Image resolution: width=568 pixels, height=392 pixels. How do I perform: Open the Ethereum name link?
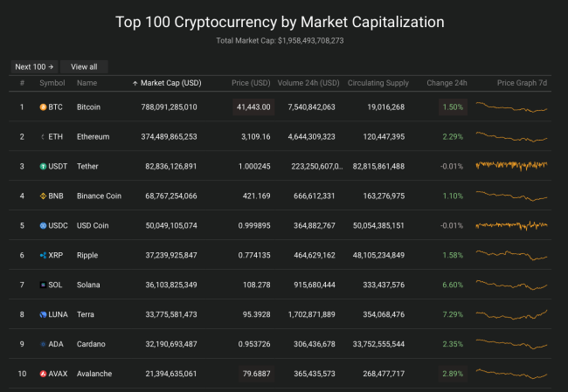(x=94, y=137)
